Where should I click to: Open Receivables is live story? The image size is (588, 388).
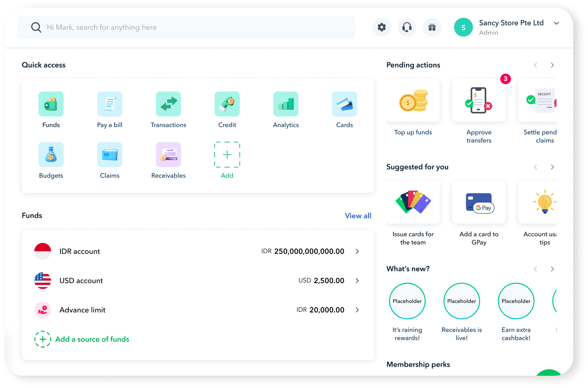[462, 301]
